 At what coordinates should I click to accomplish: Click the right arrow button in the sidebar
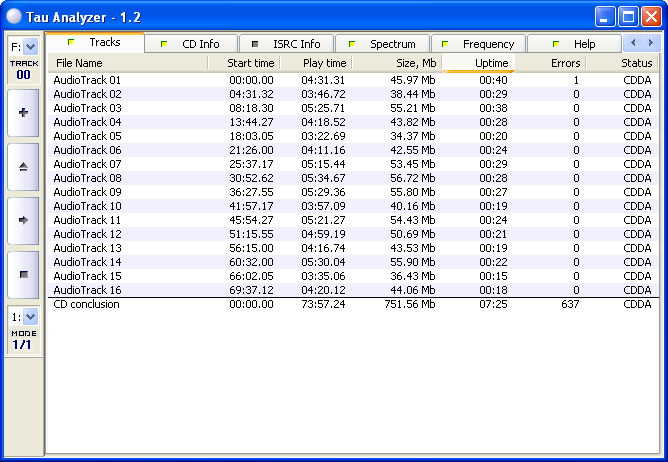point(23,220)
